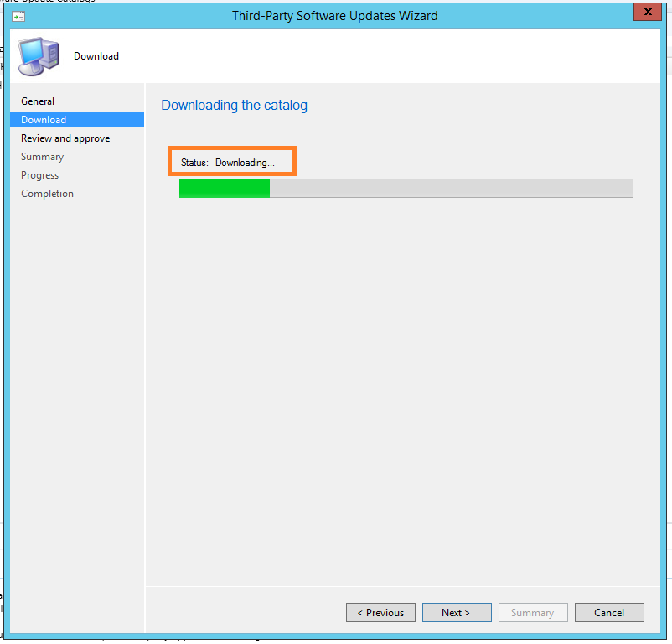
Task: Click the greyed Summary button
Action: [x=533, y=613]
